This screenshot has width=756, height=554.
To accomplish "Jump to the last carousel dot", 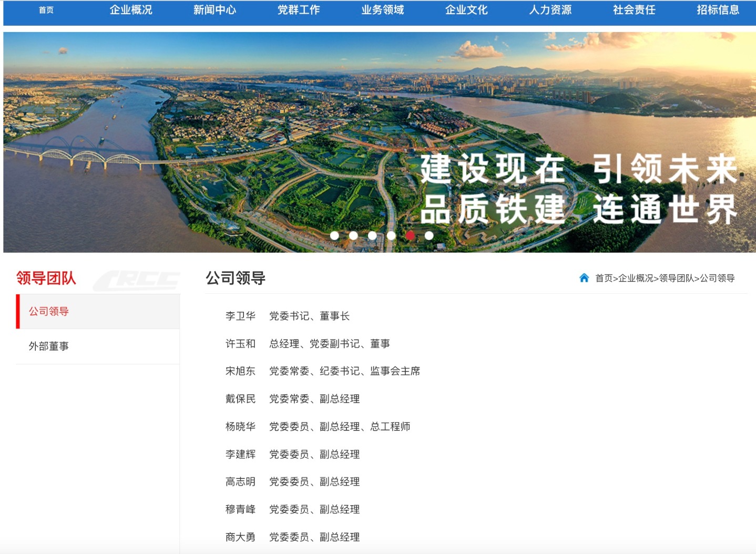I will tap(429, 235).
